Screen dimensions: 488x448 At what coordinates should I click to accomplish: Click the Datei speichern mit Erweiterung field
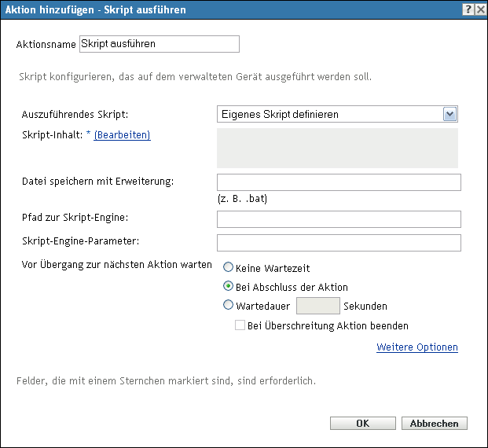coord(338,183)
